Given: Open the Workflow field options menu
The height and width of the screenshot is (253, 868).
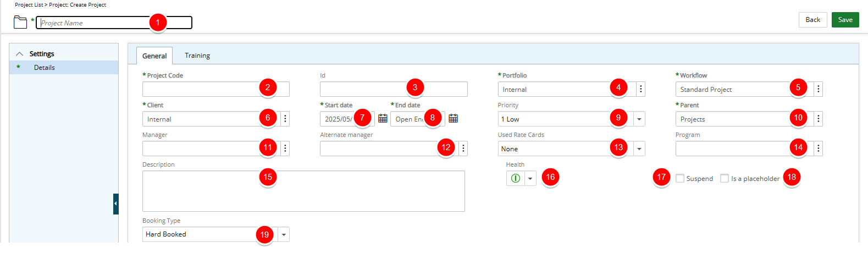Looking at the screenshot, I should pos(819,89).
